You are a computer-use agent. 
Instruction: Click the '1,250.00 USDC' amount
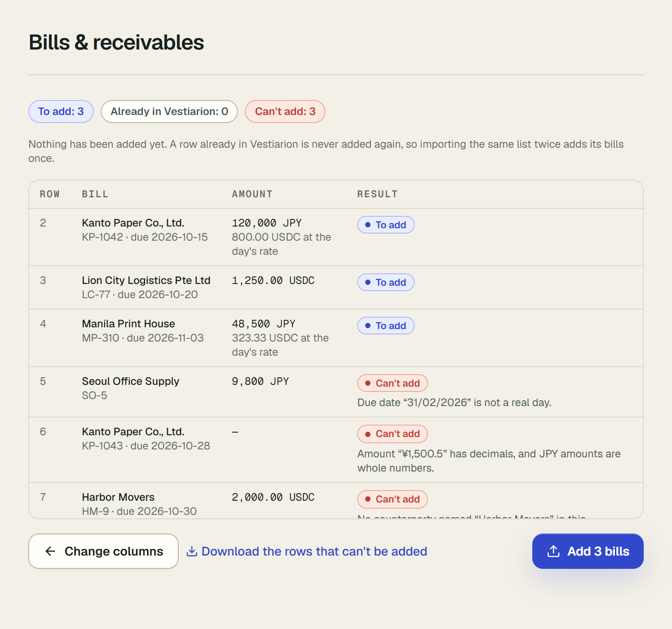[x=273, y=280]
